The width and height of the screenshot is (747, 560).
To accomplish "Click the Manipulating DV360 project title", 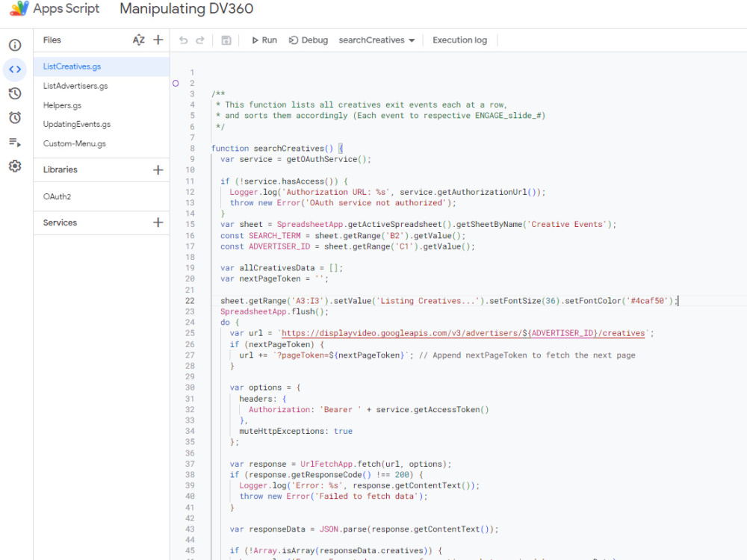I will coord(186,8).
